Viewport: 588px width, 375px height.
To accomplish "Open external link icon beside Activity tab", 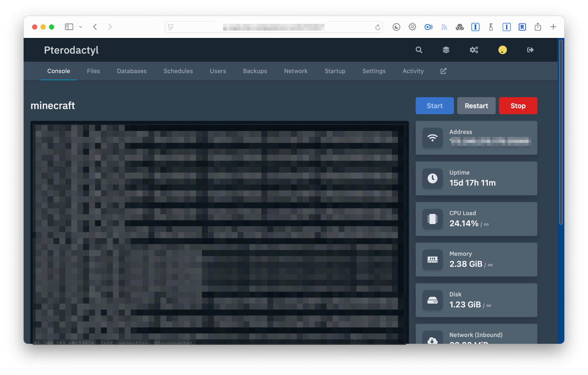I will [443, 71].
